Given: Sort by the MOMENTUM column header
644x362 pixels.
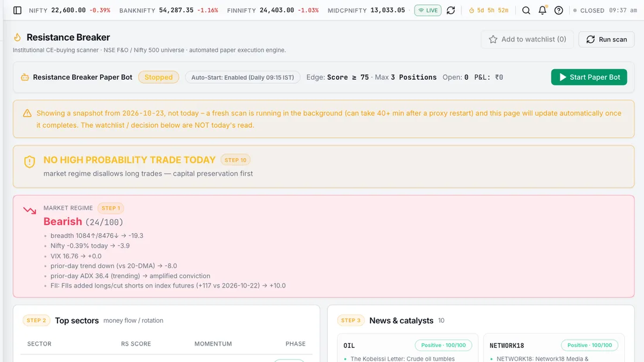Looking at the screenshot, I should tap(213, 344).
